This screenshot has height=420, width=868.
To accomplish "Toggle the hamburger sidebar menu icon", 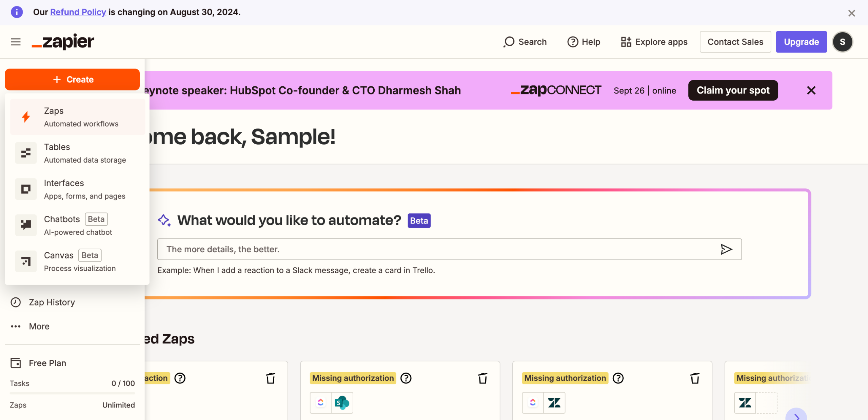I will pos(16,42).
